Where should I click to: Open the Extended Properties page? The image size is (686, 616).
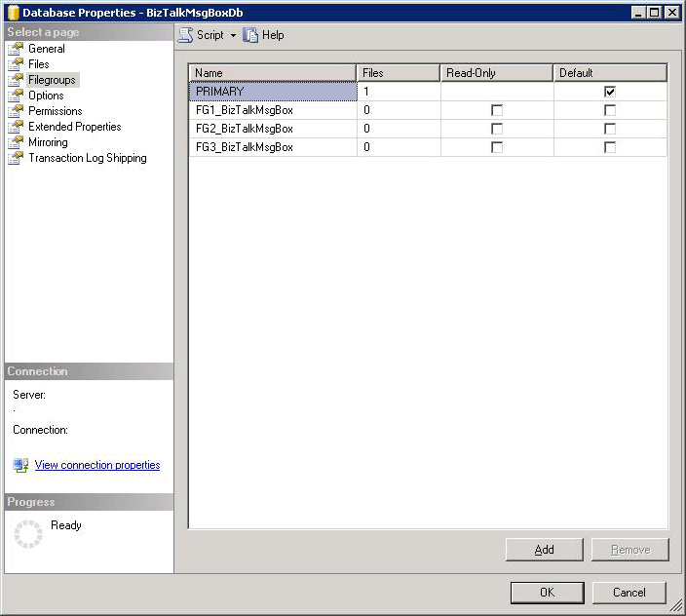point(75,127)
